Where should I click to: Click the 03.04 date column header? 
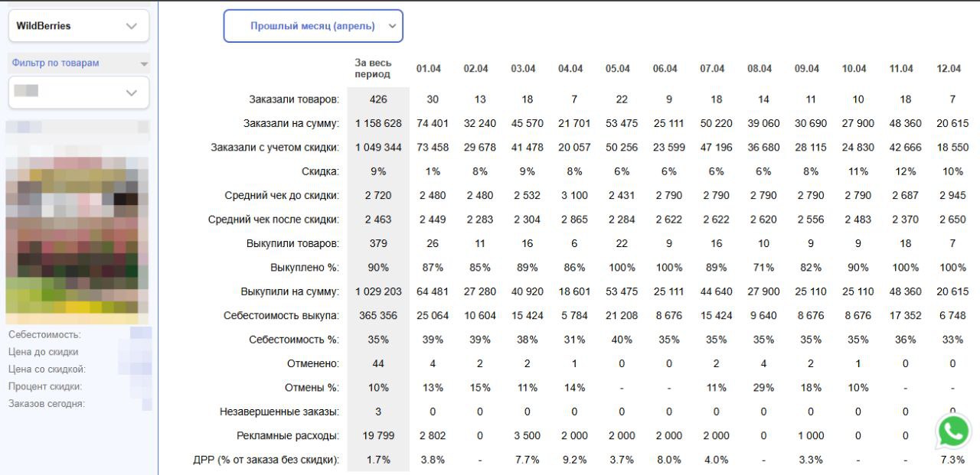(x=524, y=69)
